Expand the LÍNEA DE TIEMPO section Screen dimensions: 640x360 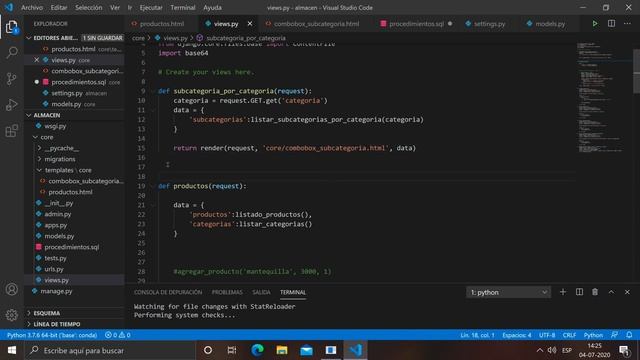(x=75, y=324)
